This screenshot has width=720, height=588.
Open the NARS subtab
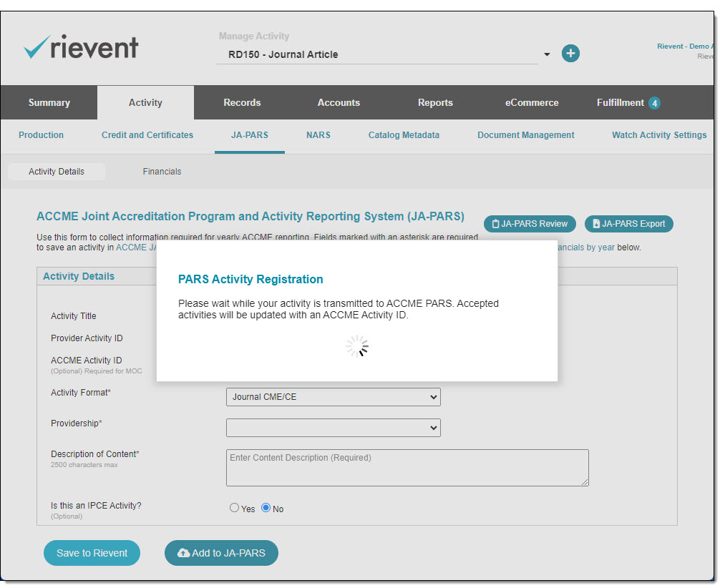318,135
